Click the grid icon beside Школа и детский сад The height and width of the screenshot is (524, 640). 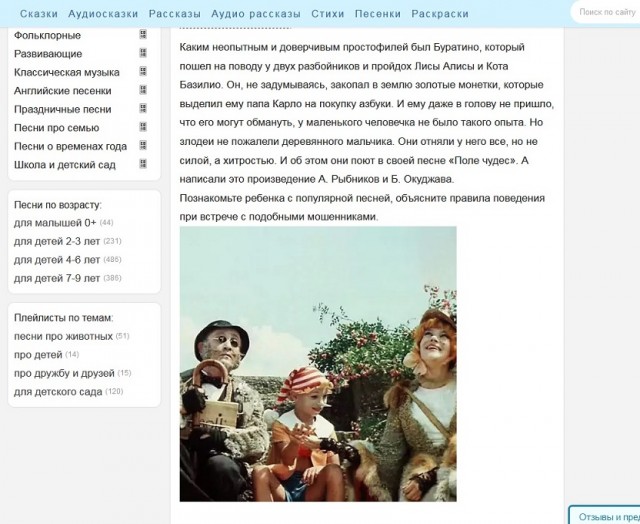point(143,164)
